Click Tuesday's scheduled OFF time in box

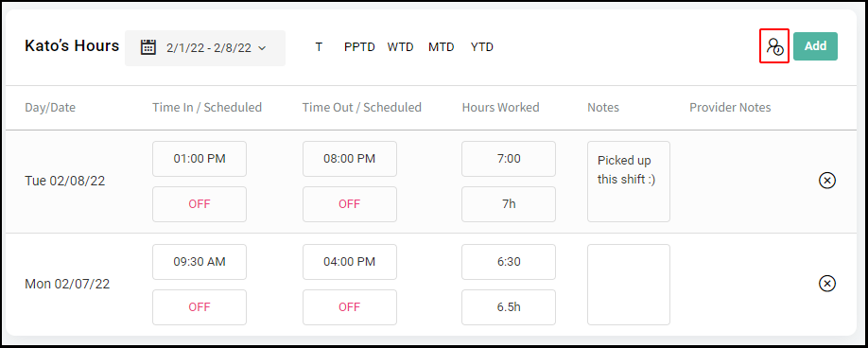pyautogui.click(x=200, y=204)
